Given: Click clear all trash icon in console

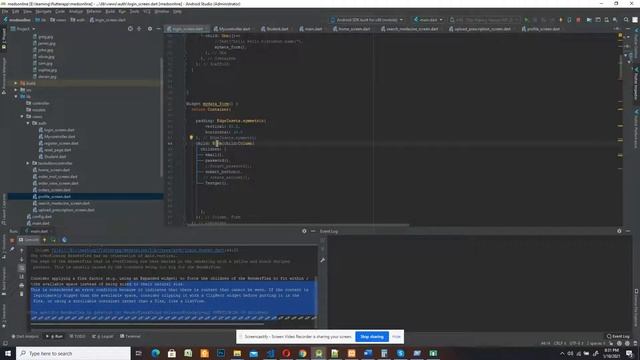Looking at the screenshot, I should pyautogui.click(x=22, y=294).
